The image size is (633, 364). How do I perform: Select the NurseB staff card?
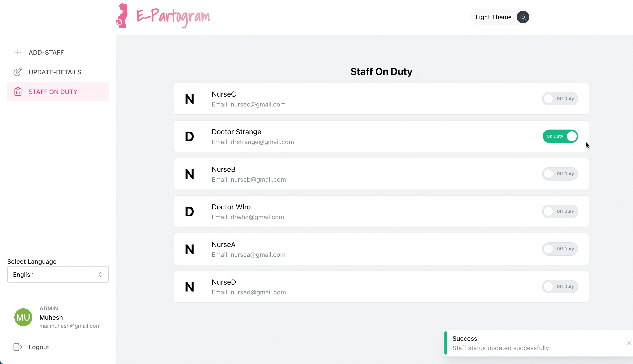(381, 174)
